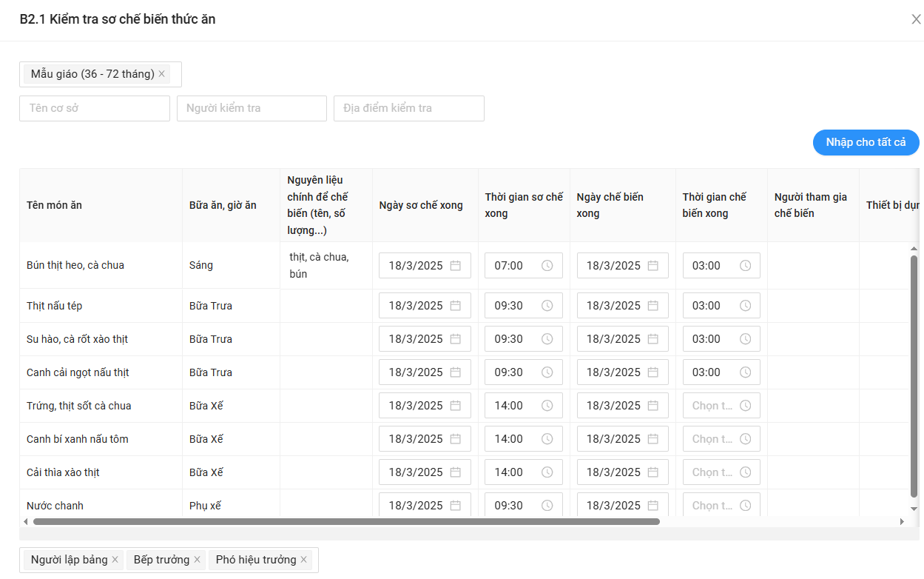Close the B2.1 dialog with the X
The height and width of the screenshot is (579, 924).
click(916, 19)
